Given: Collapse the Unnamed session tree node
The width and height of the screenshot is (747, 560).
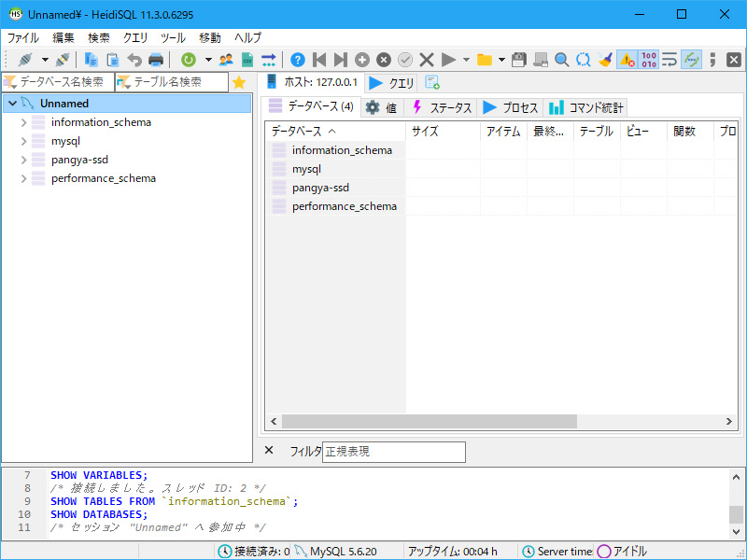Looking at the screenshot, I should pyautogui.click(x=13, y=104).
